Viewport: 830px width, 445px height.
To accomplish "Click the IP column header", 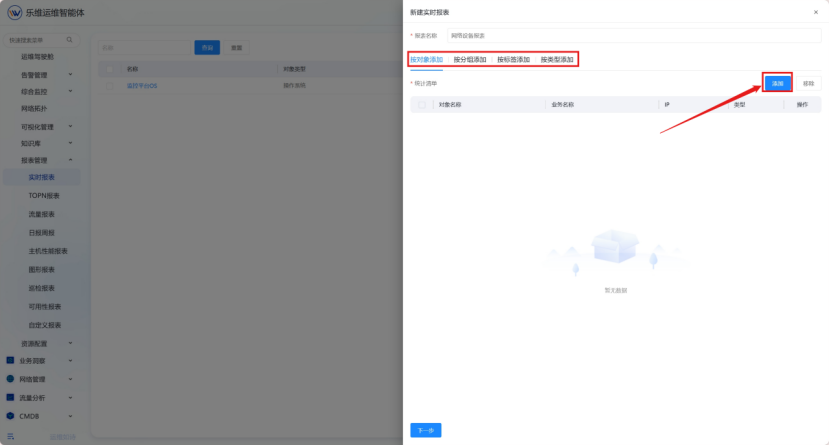I will 667,105.
